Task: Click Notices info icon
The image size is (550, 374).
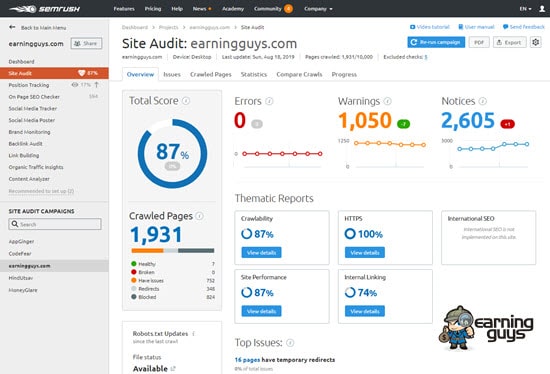Action: coord(483,101)
